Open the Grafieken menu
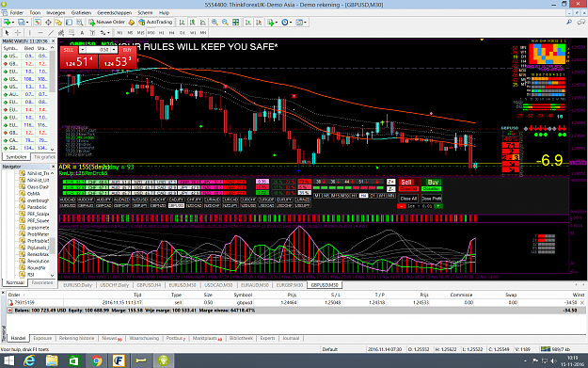The image size is (588, 368). [81, 13]
